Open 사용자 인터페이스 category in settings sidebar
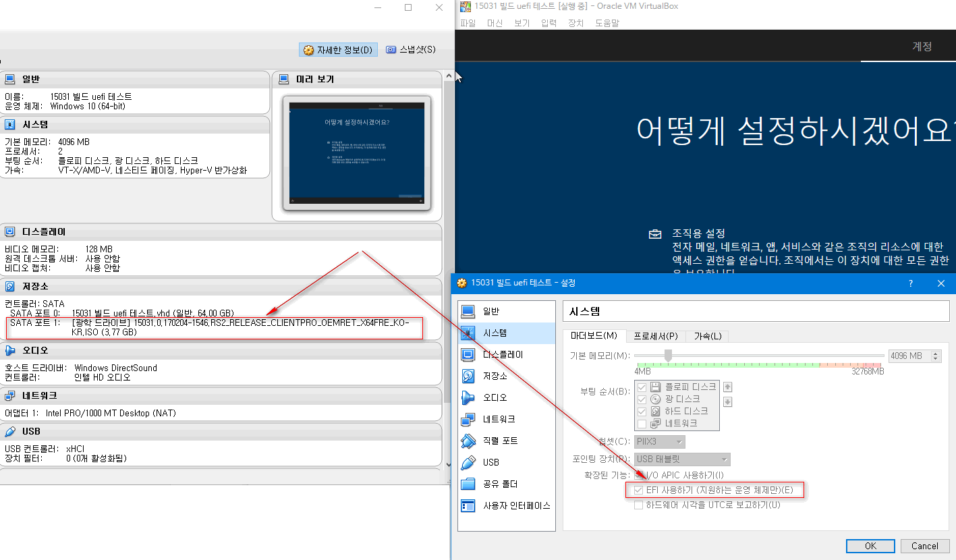 click(507, 506)
